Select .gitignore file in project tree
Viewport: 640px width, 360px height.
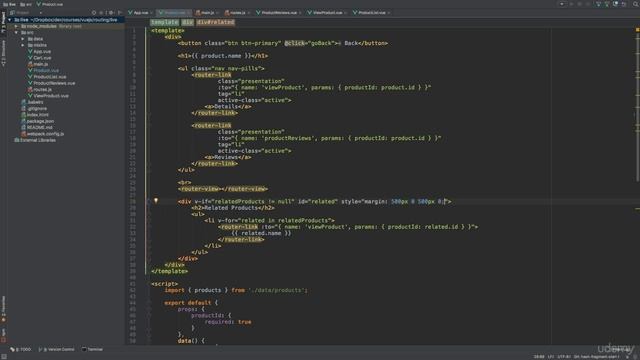tap(34, 108)
